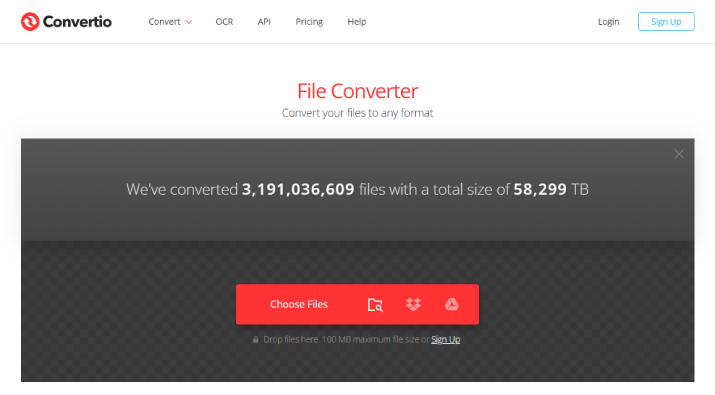Open the Help menu item

[x=357, y=21]
